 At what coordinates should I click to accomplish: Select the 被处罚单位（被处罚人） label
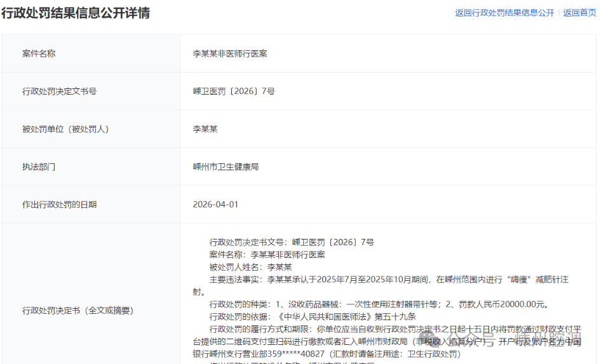click(x=65, y=129)
